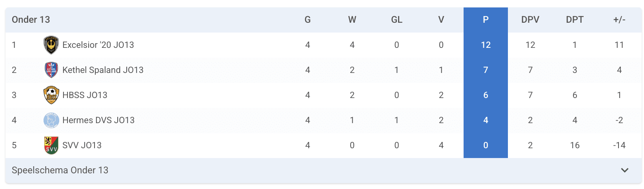Click the DPT column header
The image size is (644, 189).
click(x=575, y=20)
